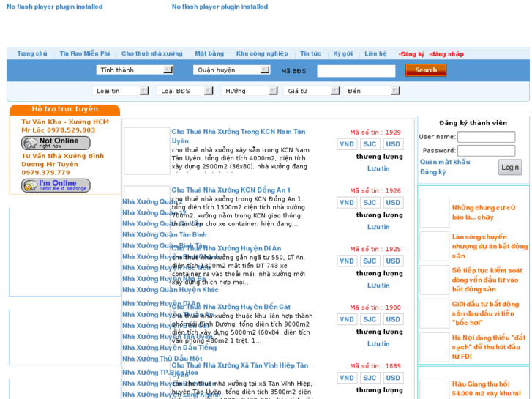Open the Tỉnh thành dropdown
The height and width of the screenshot is (399, 532).
135,70
